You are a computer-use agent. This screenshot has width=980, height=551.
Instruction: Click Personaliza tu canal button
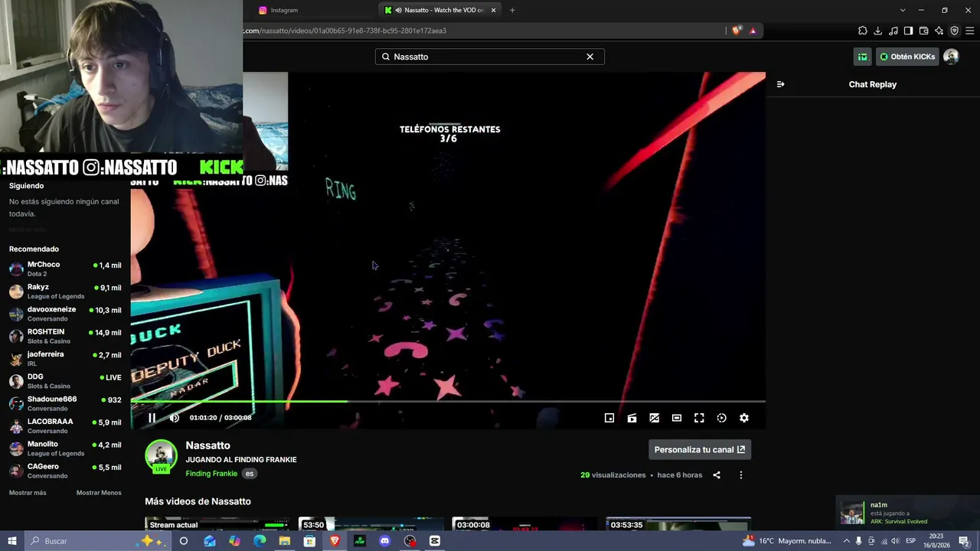pyautogui.click(x=700, y=450)
